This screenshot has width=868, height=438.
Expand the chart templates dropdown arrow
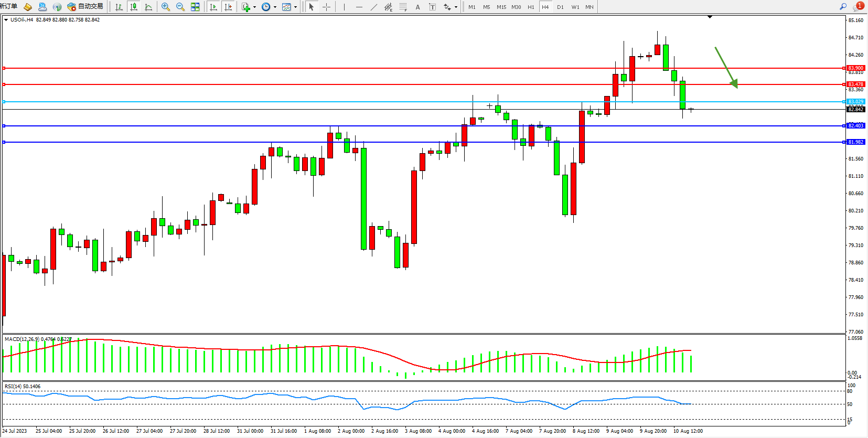click(x=295, y=7)
